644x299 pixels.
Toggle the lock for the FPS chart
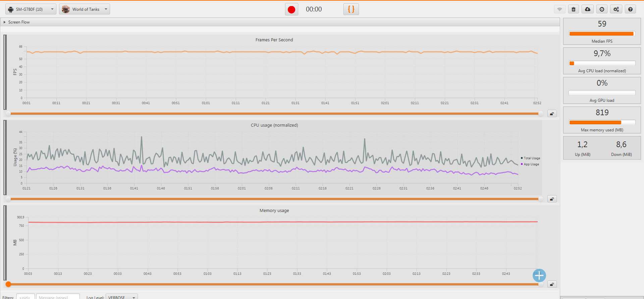(x=552, y=114)
